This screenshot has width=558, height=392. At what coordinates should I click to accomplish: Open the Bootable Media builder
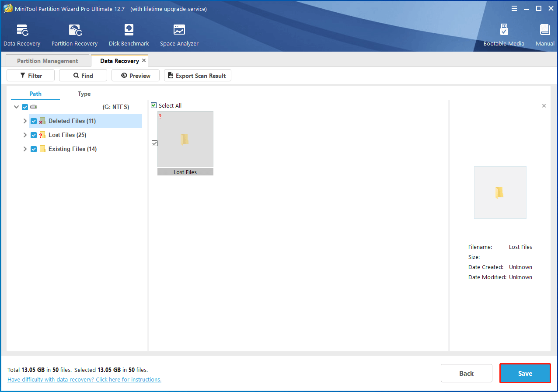[504, 30]
